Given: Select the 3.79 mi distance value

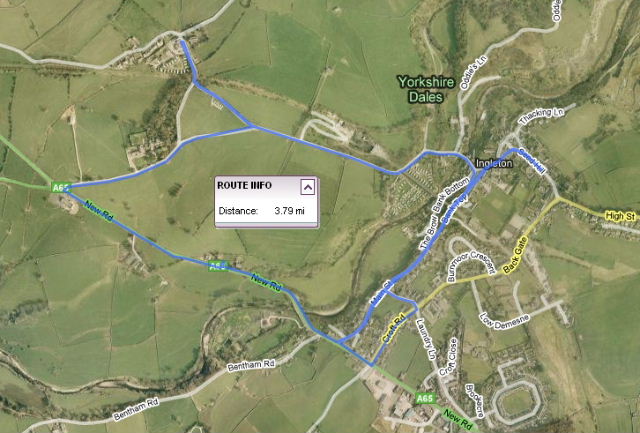Looking at the screenshot, I should point(289,211).
